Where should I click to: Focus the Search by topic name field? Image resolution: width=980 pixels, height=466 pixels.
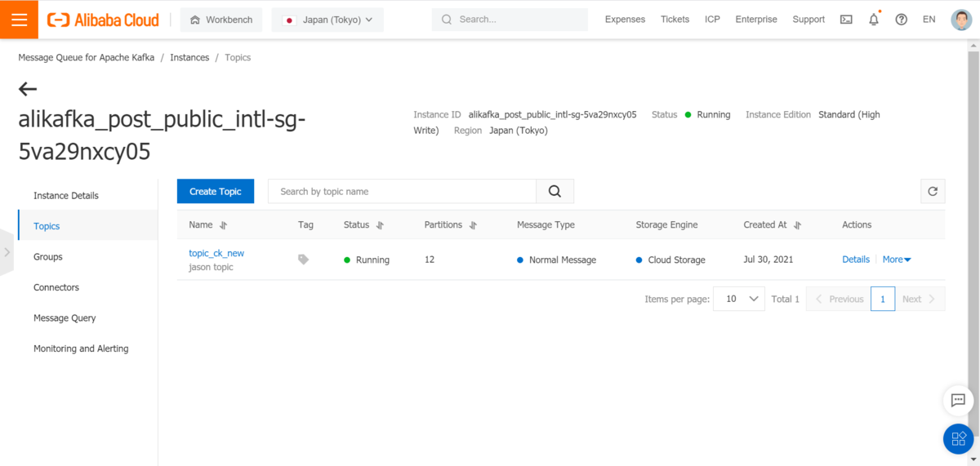[402, 192]
